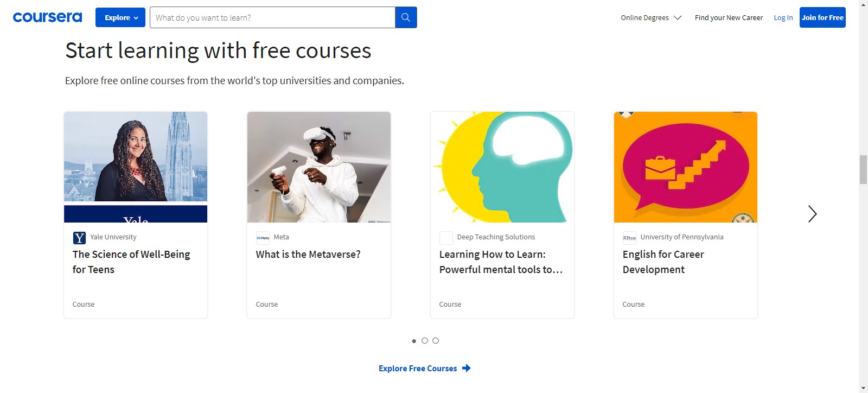Click the University of Pennsylvania logo icon
Image resolution: width=868 pixels, height=393 pixels.
629,238
